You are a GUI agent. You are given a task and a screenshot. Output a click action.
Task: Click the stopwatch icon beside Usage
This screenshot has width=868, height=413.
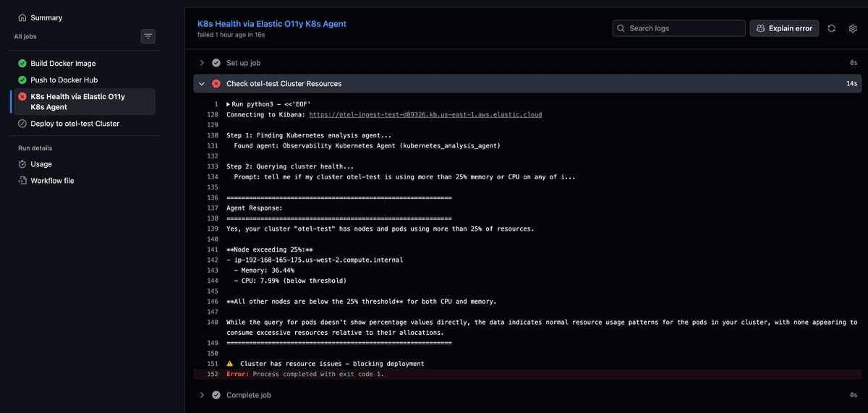tap(22, 164)
